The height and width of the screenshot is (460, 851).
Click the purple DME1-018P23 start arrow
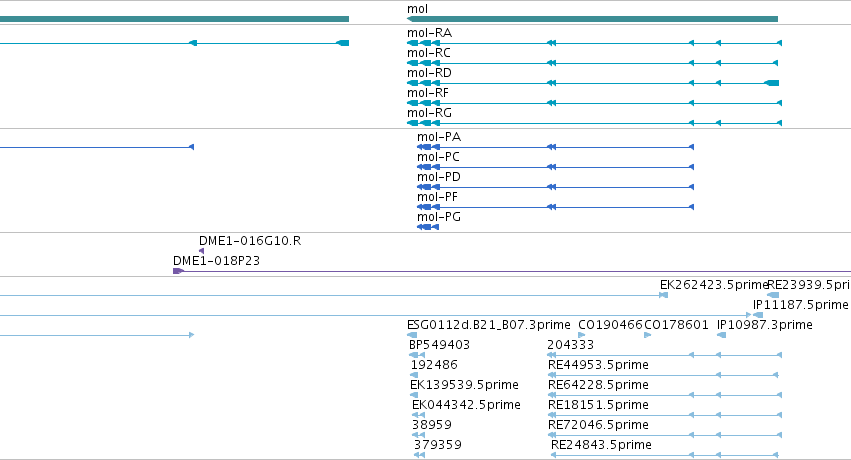(x=178, y=271)
